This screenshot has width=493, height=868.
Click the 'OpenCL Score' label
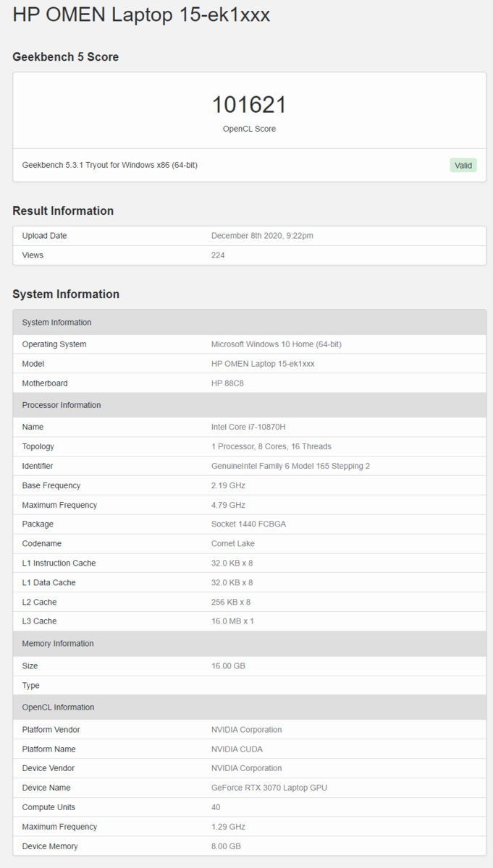tap(249, 129)
